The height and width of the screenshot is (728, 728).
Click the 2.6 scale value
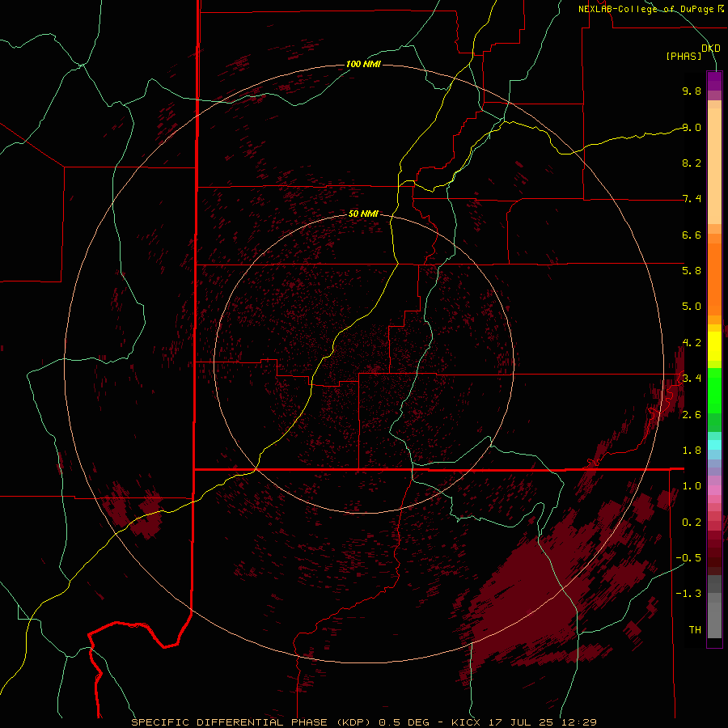[692, 415]
